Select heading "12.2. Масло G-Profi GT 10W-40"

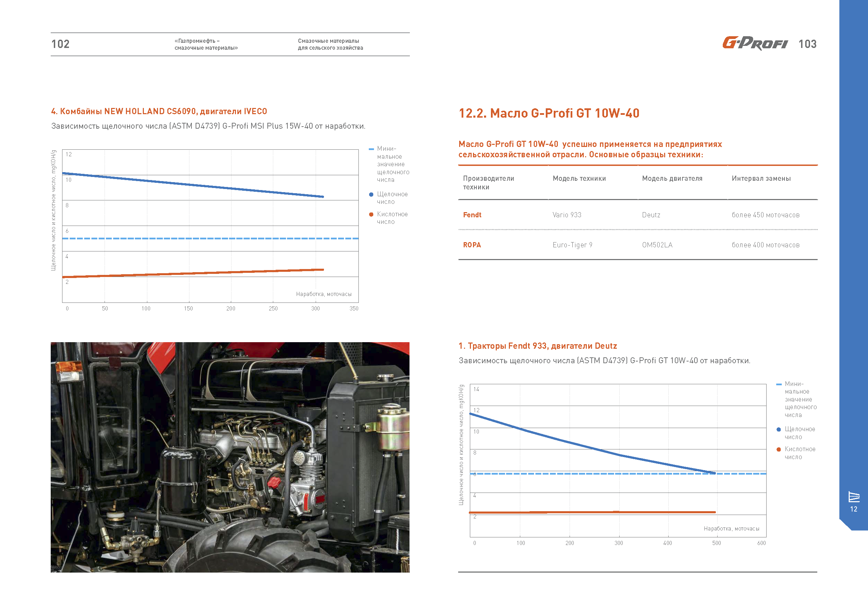point(549,113)
